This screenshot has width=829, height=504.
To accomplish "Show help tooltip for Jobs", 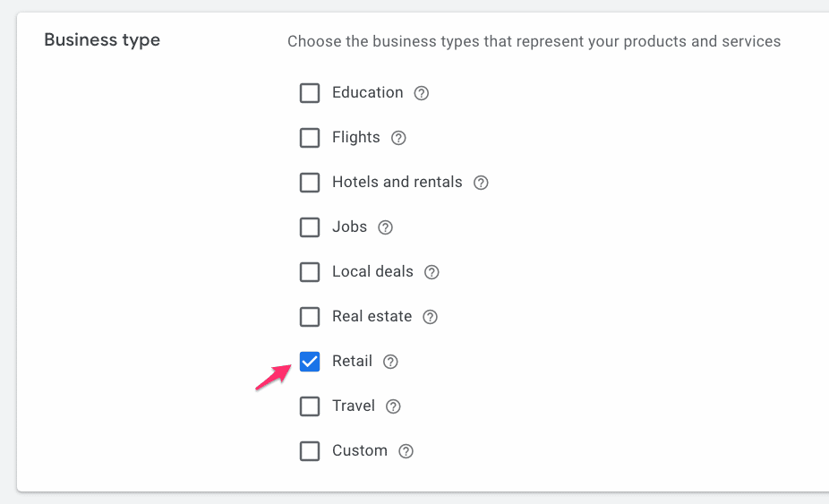I will click(386, 227).
